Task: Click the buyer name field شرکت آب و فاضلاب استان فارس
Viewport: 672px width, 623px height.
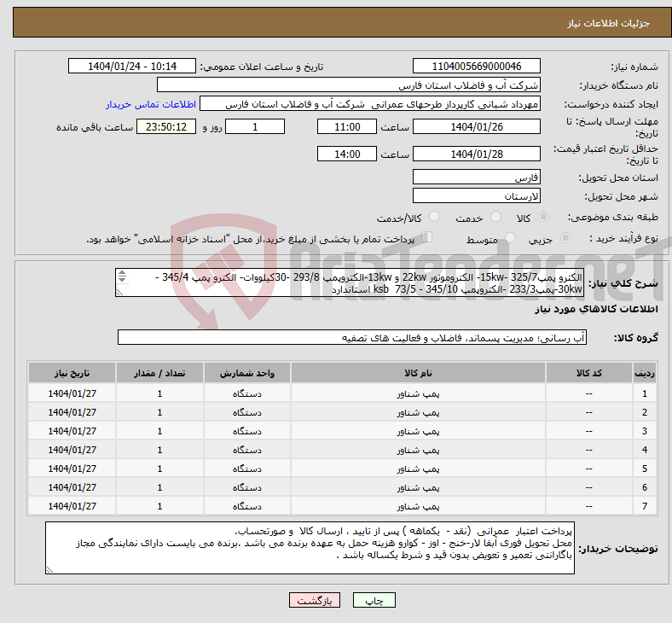Action: (x=349, y=84)
